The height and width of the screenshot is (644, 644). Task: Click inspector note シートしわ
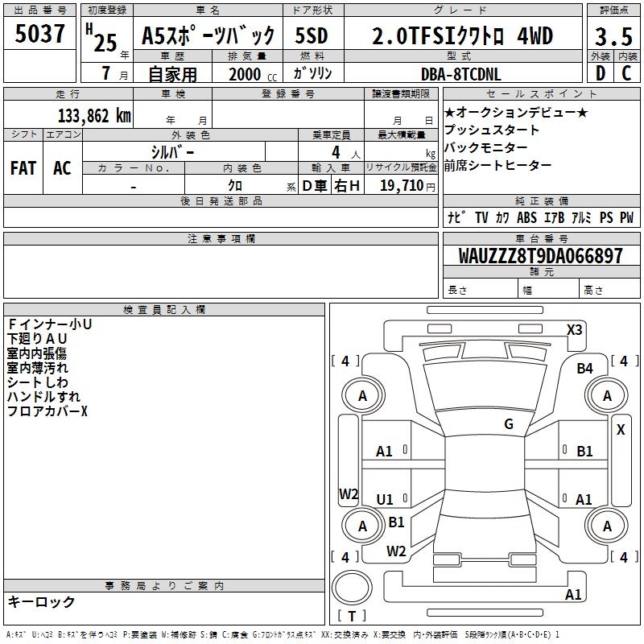pyautogui.click(x=38, y=382)
